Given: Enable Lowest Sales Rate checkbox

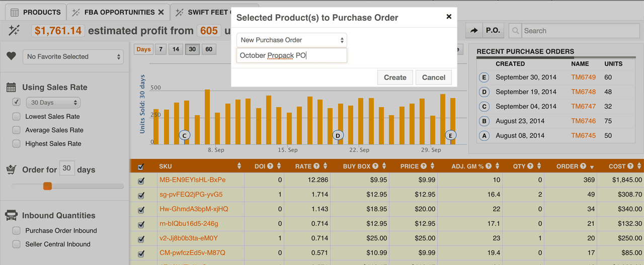Looking at the screenshot, I should (x=17, y=117).
